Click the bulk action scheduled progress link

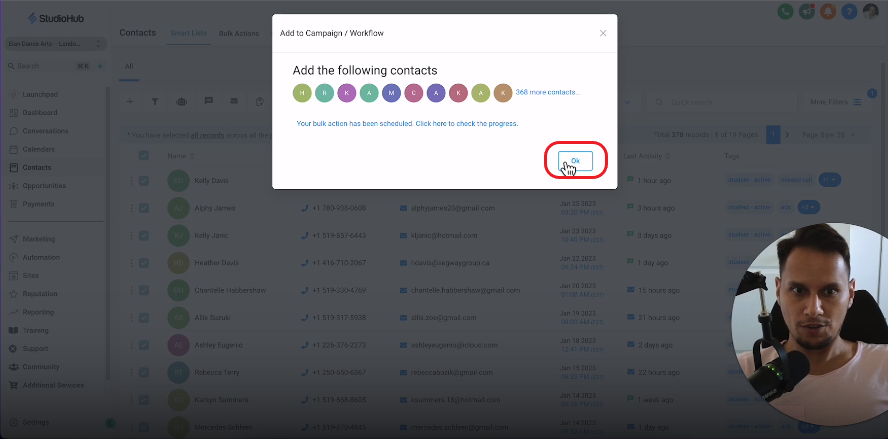pyautogui.click(x=407, y=123)
